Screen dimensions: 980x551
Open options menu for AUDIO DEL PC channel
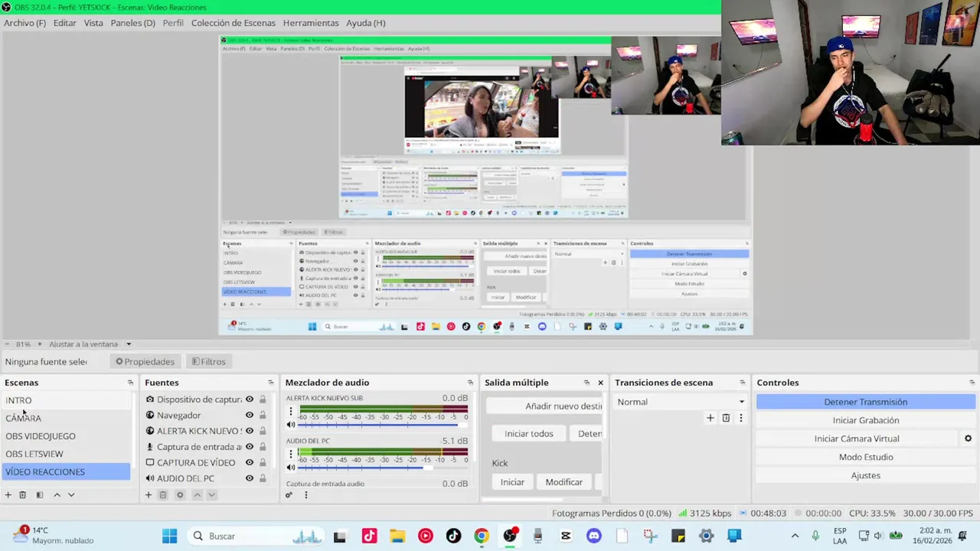click(290, 455)
